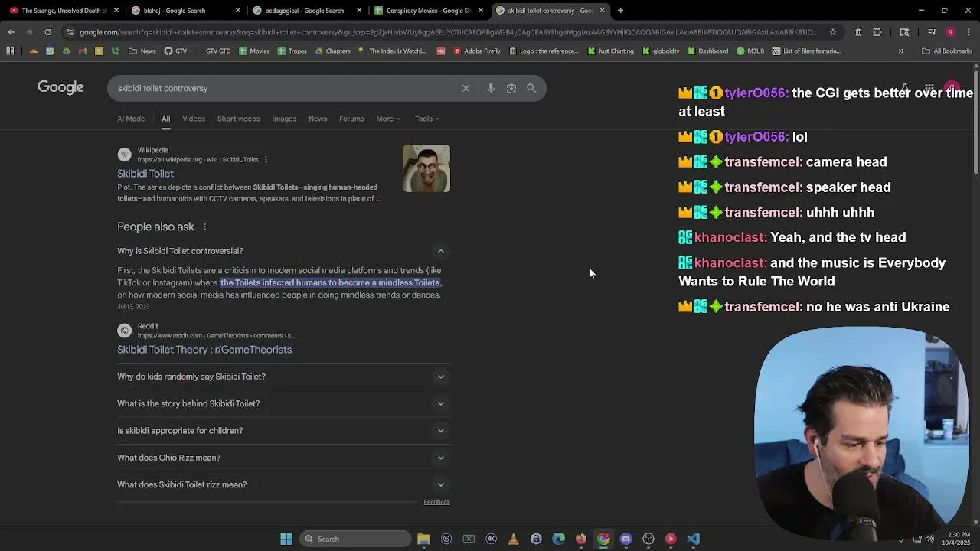Open the GTV GTD bookmark
The image size is (980, 551).
pyautogui.click(x=212, y=51)
